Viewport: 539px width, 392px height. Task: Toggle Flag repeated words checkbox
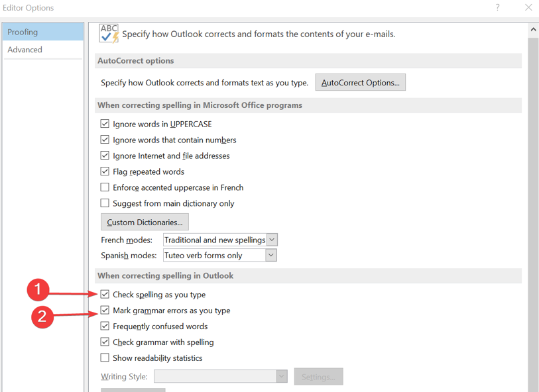tap(105, 171)
